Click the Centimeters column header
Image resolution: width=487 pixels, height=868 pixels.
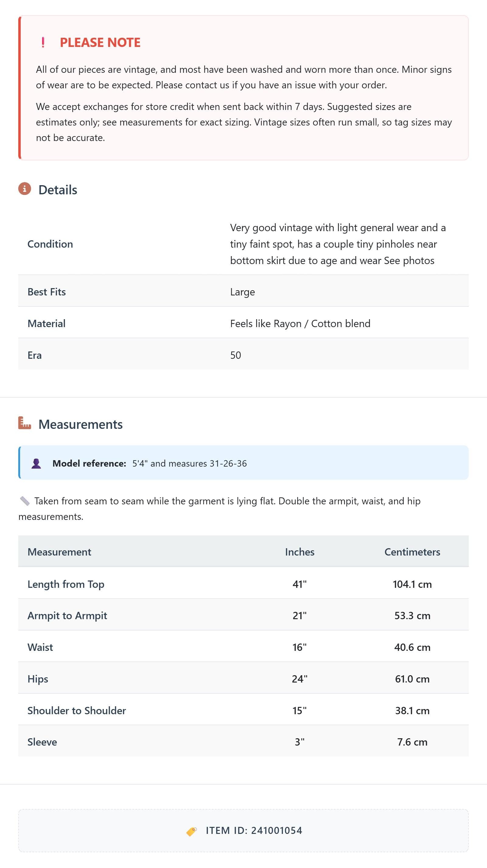point(412,552)
